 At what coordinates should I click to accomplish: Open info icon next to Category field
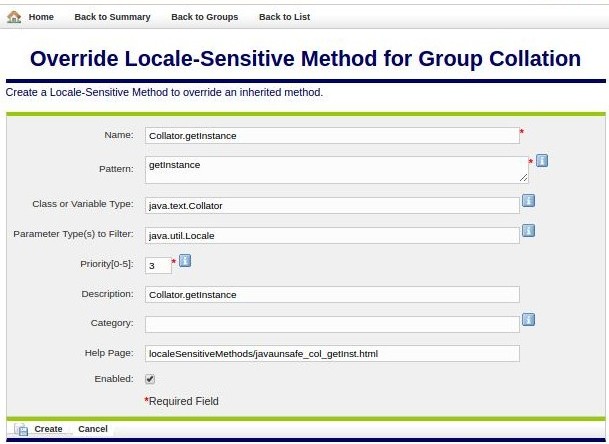pyautogui.click(x=528, y=320)
